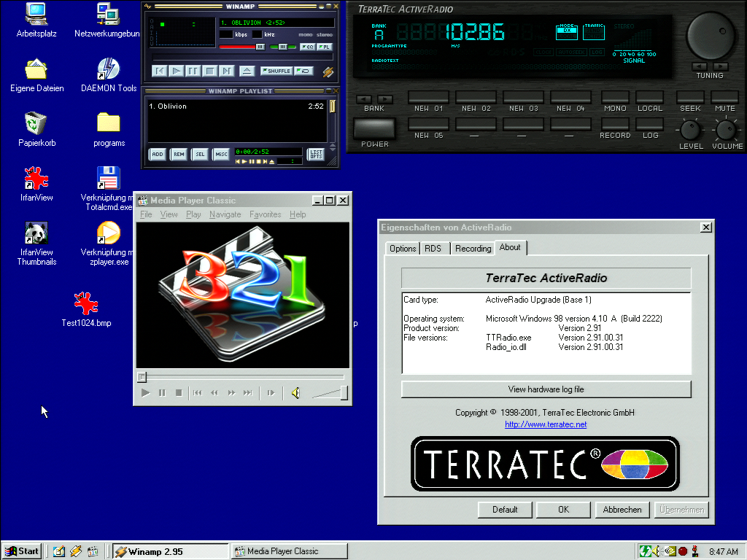The width and height of the screenshot is (747, 560).
Task: Mute audio in Media Player Classic
Action: coord(296,393)
